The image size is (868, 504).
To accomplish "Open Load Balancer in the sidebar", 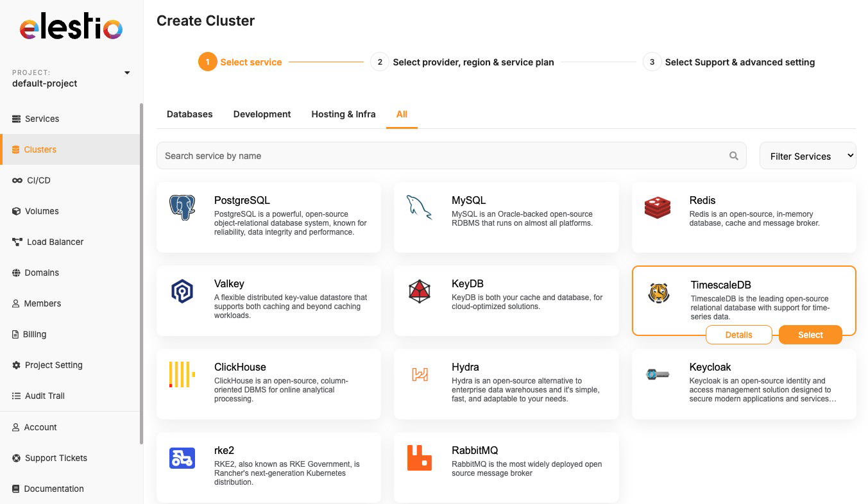I will tap(55, 242).
